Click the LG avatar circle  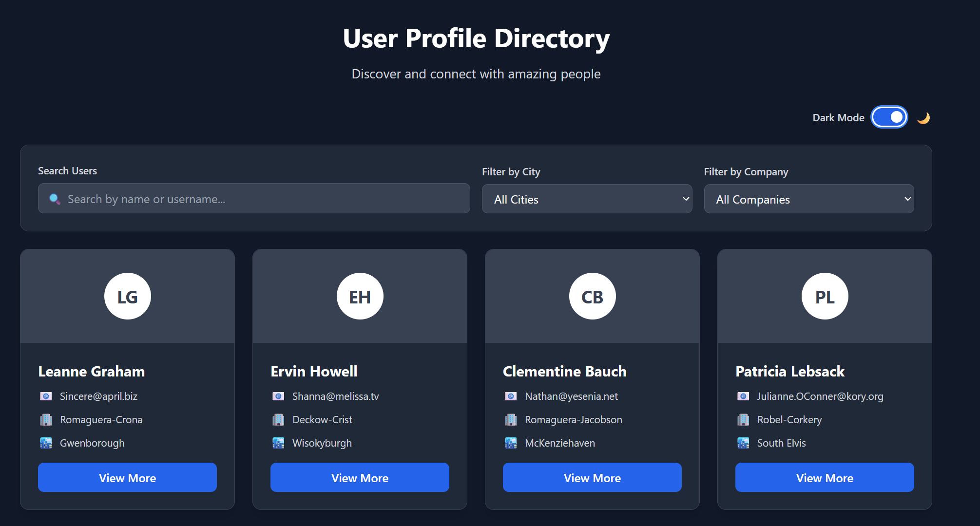click(x=128, y=296)
